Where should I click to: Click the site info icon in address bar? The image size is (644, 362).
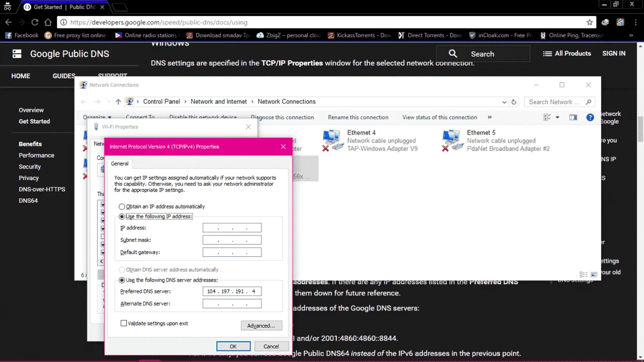tap(63, 23)
